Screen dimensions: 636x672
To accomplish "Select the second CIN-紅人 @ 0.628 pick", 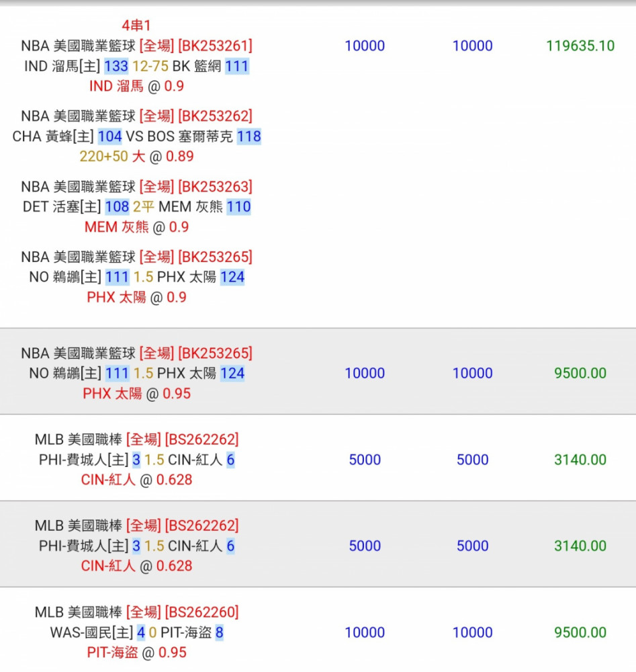I will (136, 566).
